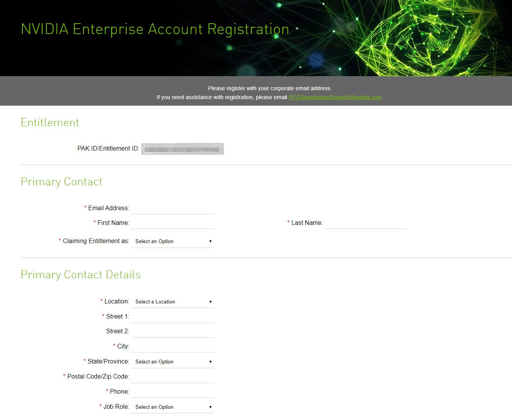Click the NVIDIA Enterprise Account Registration heading

click(155, 29)
